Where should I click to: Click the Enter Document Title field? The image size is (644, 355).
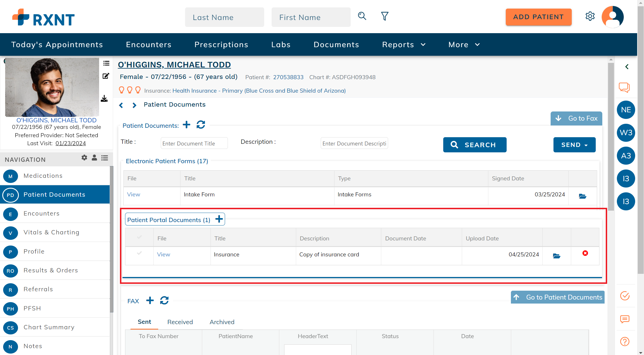(194, 143)
